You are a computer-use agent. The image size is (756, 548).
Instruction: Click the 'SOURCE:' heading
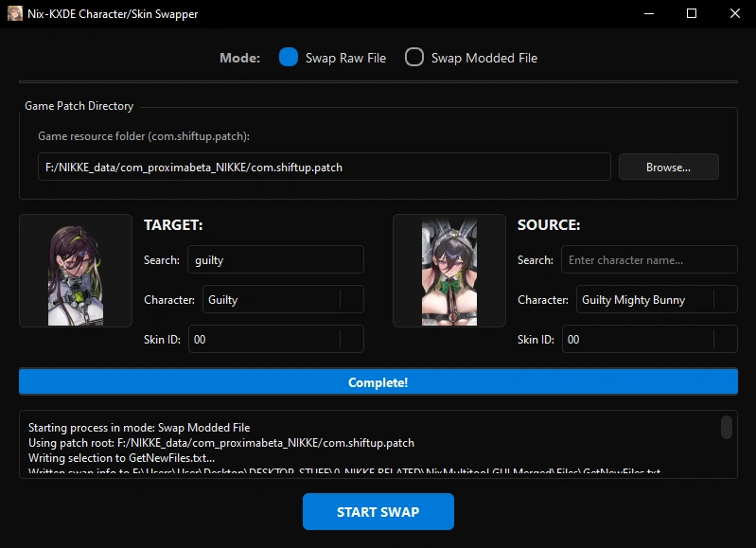pyautogui.click(x=549, y=225)
